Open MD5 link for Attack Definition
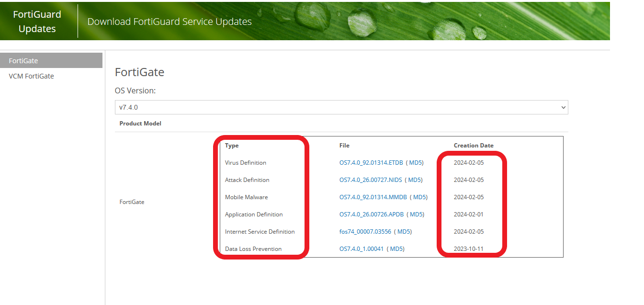The height and width of the screenshot is (305, 644). pyautogui.click(x=415, y=180)
